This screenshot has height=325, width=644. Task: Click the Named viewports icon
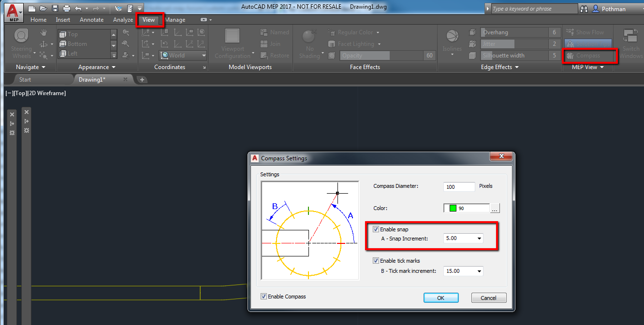click(264, 32)
